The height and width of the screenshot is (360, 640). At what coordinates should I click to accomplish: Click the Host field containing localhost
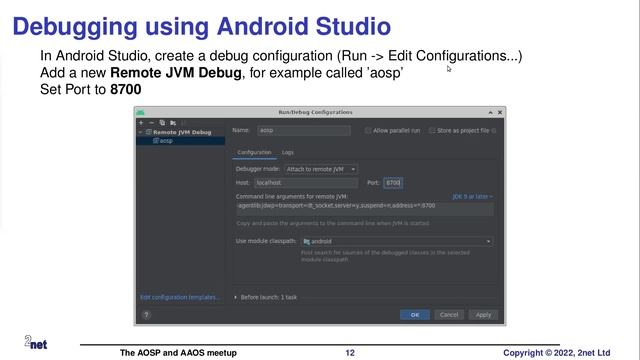coord(306,183)
